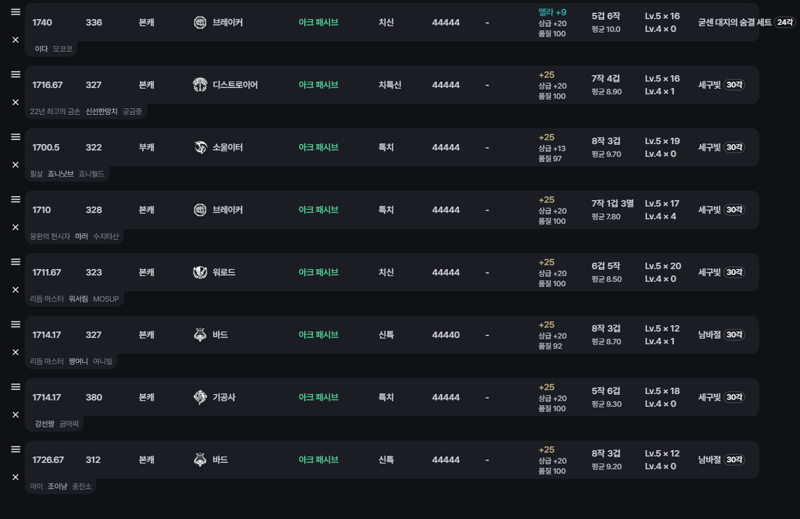Click the 30각 badge in the 기공사 row

point(735,397)
